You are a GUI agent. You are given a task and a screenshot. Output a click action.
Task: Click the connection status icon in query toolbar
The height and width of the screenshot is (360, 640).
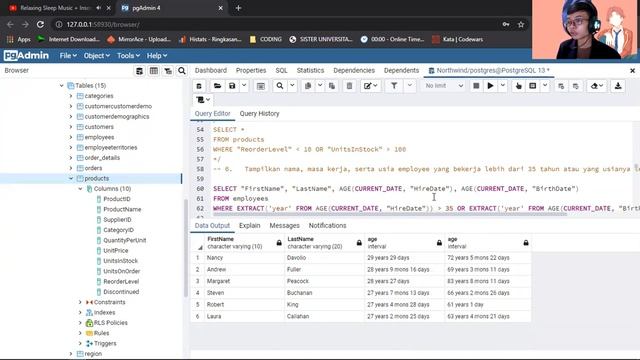(199, 86)
